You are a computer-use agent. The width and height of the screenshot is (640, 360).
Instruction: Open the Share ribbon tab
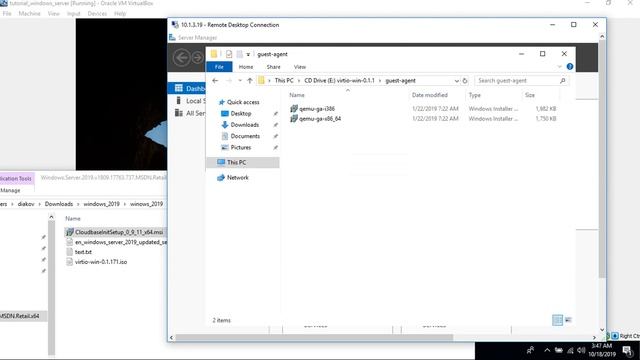coord(273,67)
